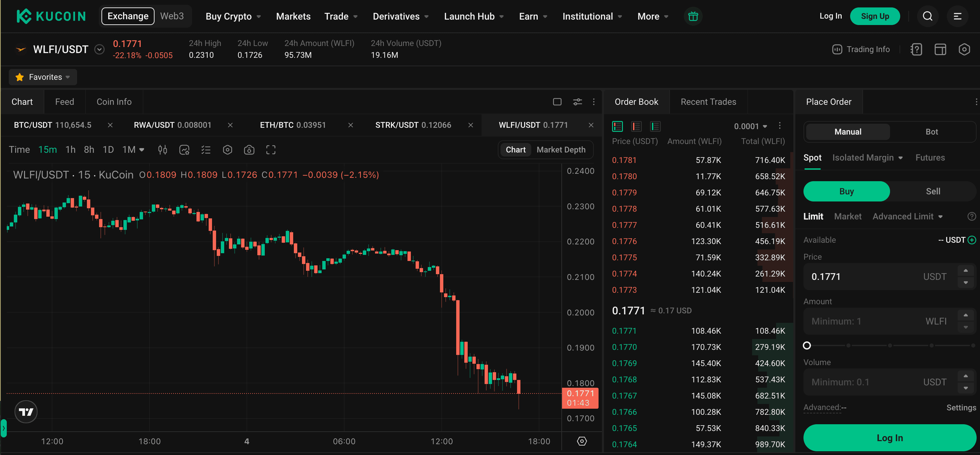The height and width of the screenshot is (455, 980).
Task: Open the gift rewards icon
Action: pos(693,16)
